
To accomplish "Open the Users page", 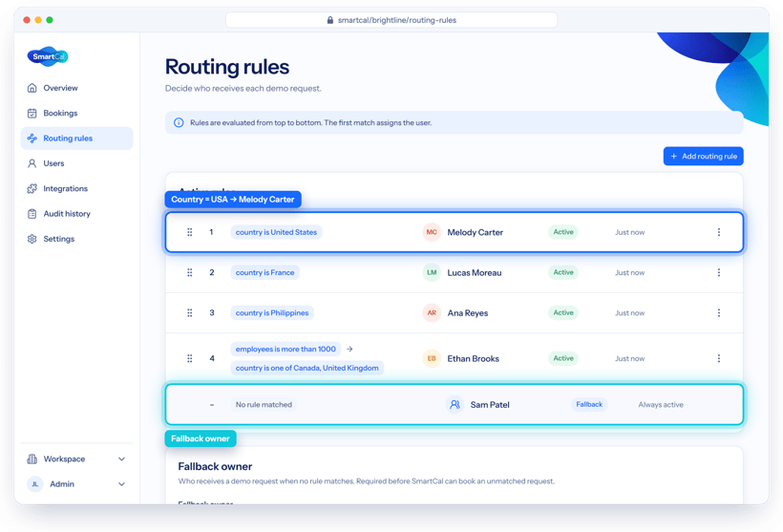I will click(77, 163).
